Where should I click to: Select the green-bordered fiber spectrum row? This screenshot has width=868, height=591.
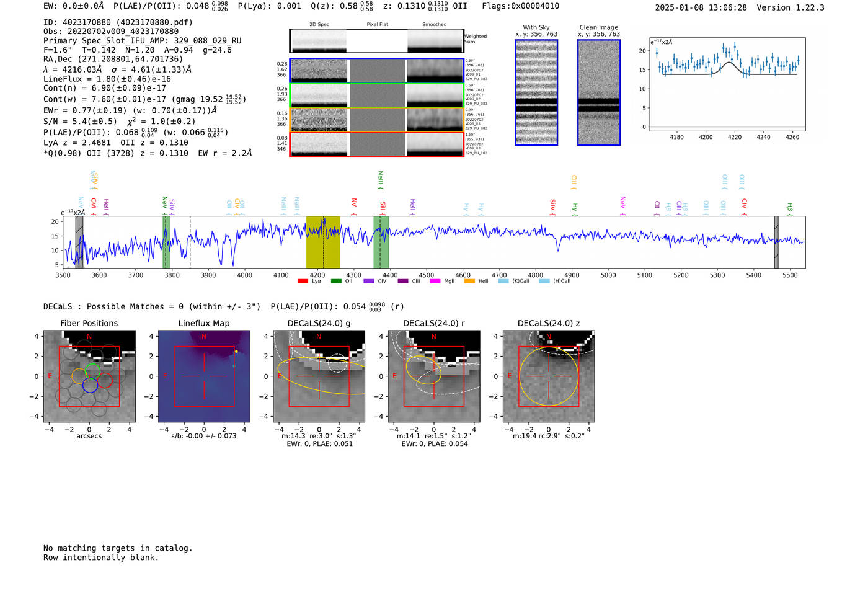click(376, 95)
